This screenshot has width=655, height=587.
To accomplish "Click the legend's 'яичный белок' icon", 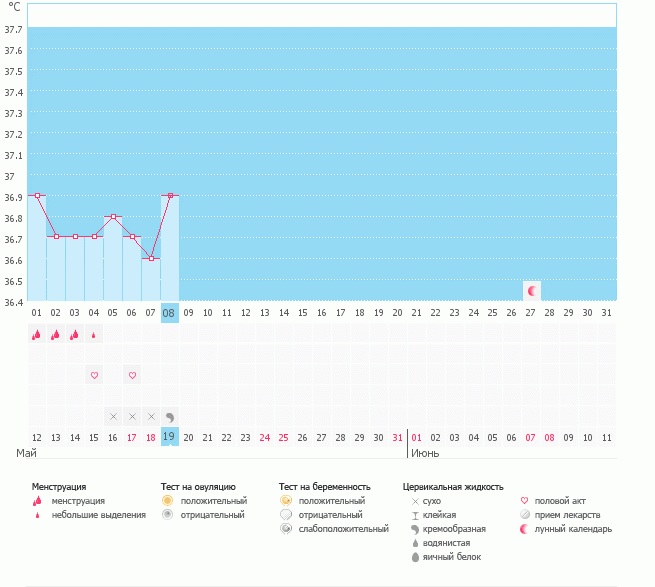I will point(415,557).
